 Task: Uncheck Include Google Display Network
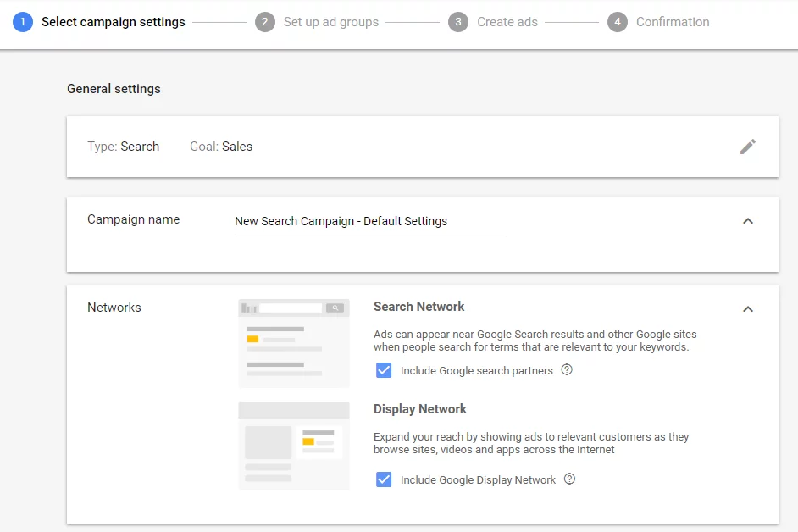point(384,479)
